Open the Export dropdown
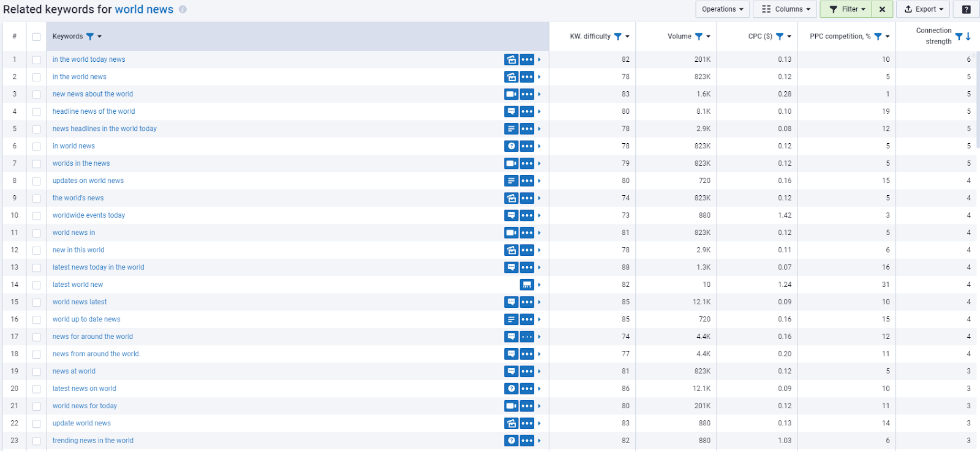This screenshot has height=451, width=980. (923, 9)
